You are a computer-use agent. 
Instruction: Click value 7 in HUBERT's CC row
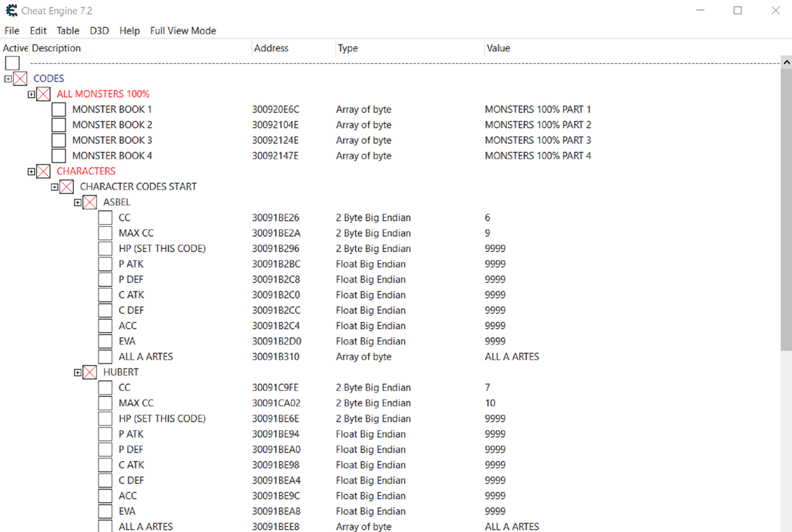point(487,388)
